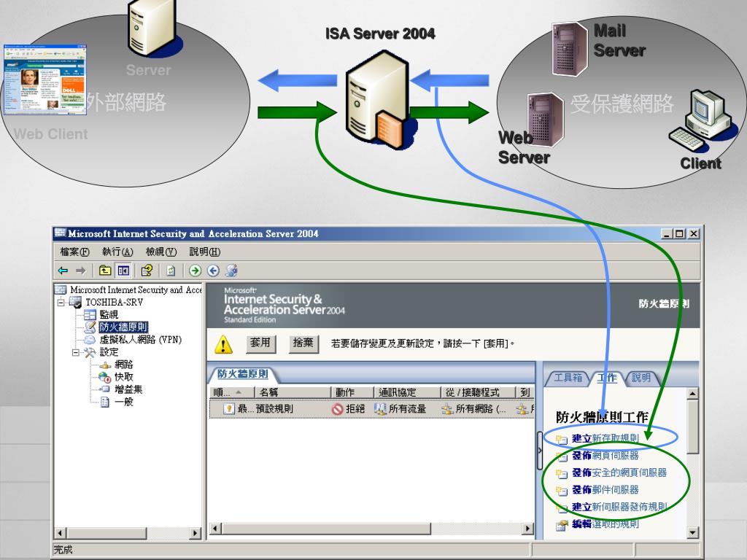This screenshot has width=747, height=560.
Task: Select 防火牆原則 in the console tree
Action: tap(123, 327)
